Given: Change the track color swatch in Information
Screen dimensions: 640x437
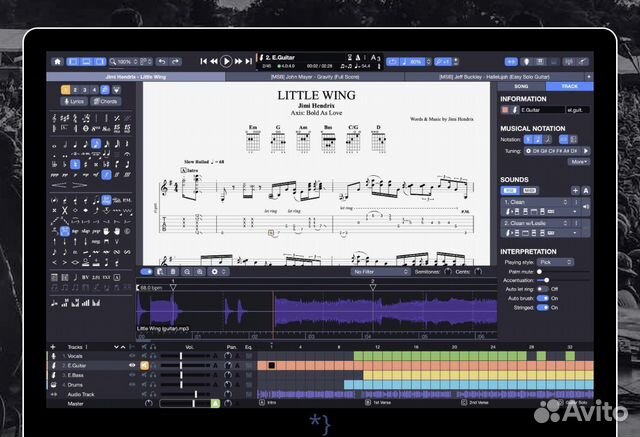Looking at the screenshot, I should (x=505, y=110).
